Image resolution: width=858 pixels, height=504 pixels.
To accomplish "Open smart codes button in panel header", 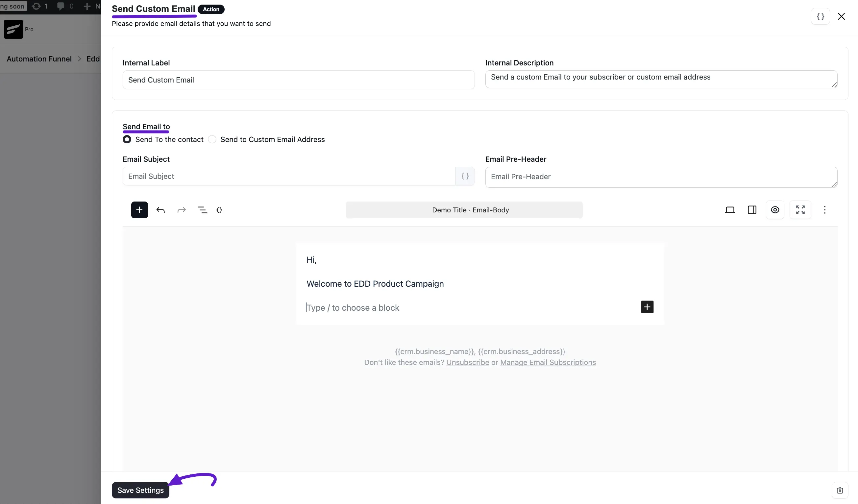I will [x=820, y=16].
